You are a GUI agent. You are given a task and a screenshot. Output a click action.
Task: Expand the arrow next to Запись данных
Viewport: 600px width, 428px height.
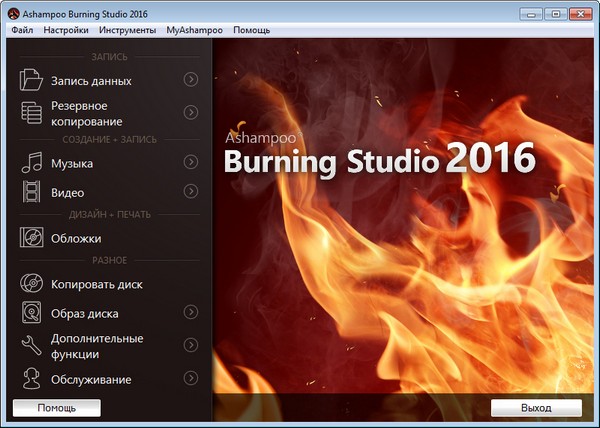[x=191, y=80]
